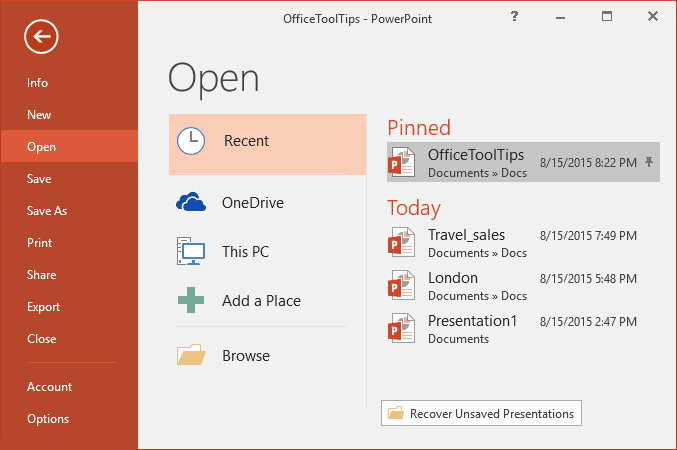Viewport: 677px width, 450px height.
Task: Click the Browse folder icon
Action: tap(191, 355)
